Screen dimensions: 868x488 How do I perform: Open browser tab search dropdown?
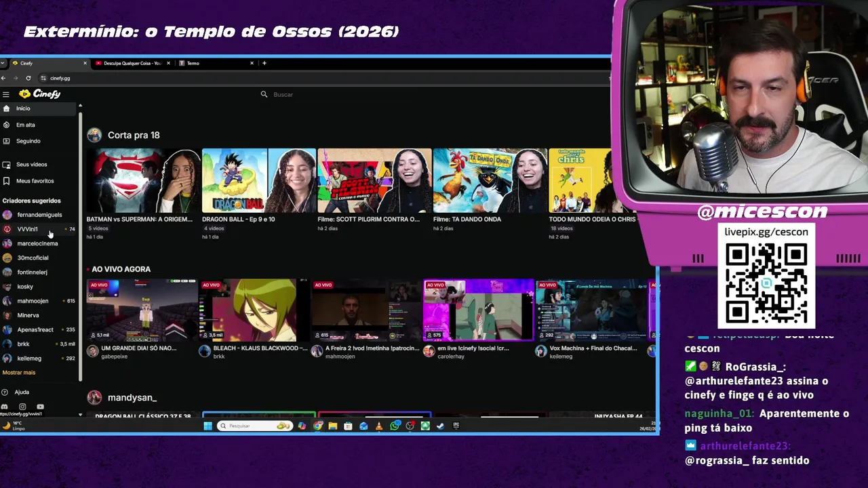(x=3, y=63)
